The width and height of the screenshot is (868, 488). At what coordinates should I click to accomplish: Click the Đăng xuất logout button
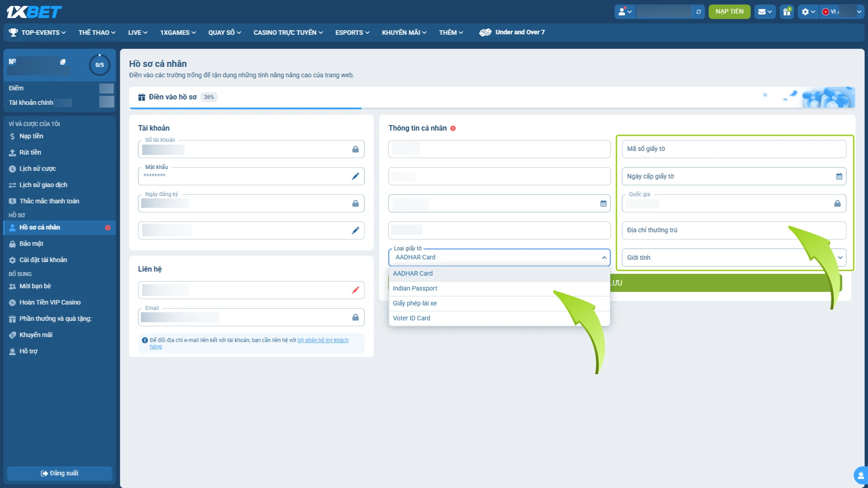pos(59,474)
